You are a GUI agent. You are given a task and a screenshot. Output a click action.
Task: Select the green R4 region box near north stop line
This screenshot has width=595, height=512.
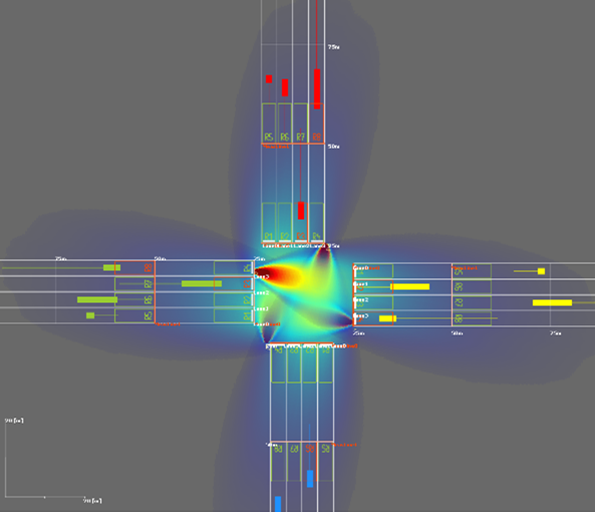tap(316, 222)
